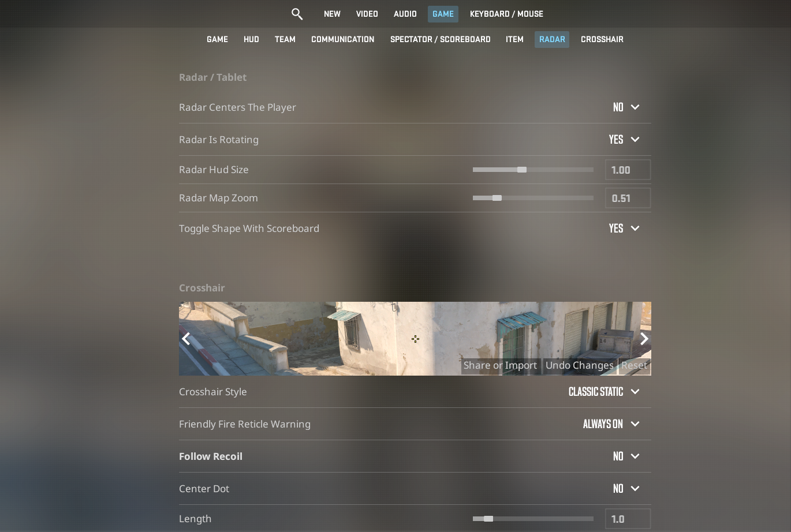Click the Crosshair Style label
The image size is (791, 532).
point(213,392)
